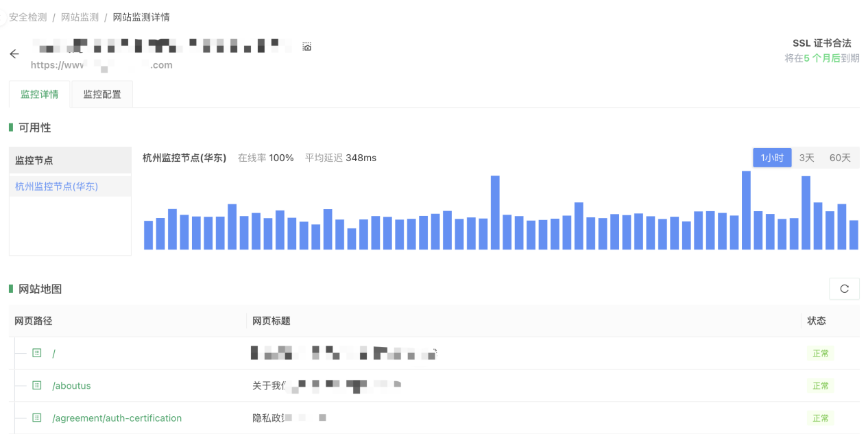The image size is (868, 434).
Task: Switch chart range to 3天
Action: point(806,158)
